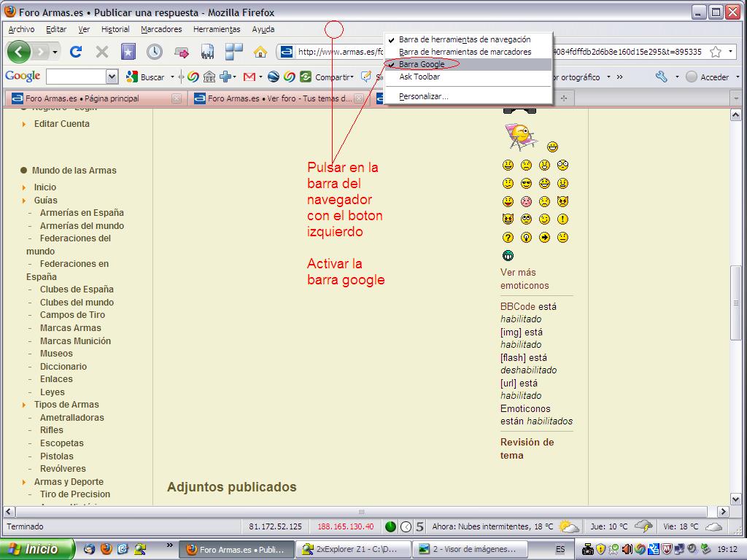The height and width of the screenshot is (560, 747).
Task: Follow the Ver más emoticonos link
Action: (525, 279)
